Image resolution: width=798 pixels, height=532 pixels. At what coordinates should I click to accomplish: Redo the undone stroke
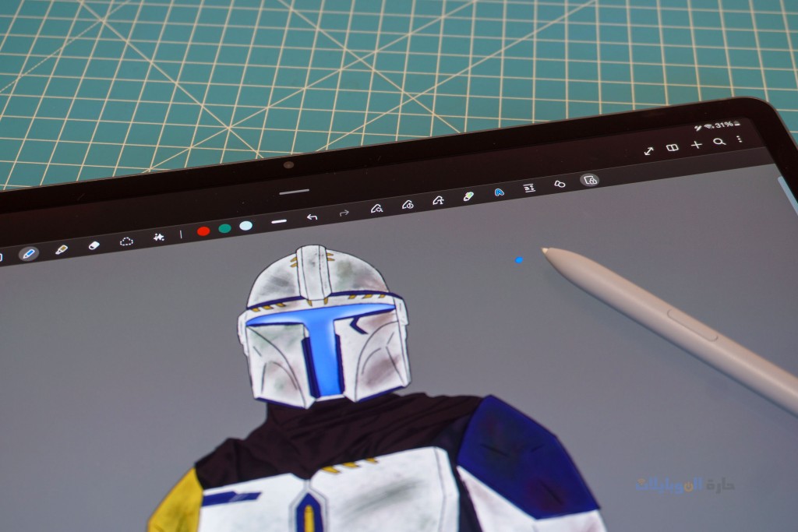click(344, 213)
